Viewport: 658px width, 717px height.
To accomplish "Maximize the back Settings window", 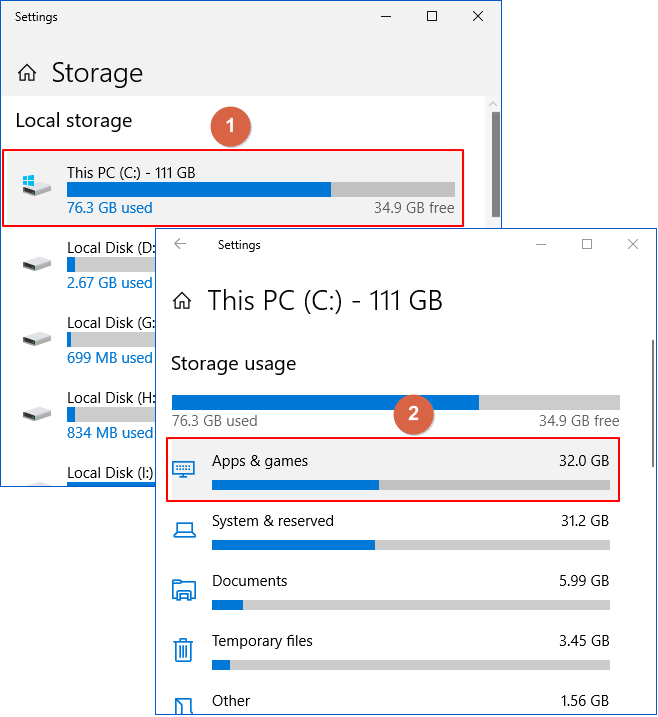I will (x=431, y=17).
